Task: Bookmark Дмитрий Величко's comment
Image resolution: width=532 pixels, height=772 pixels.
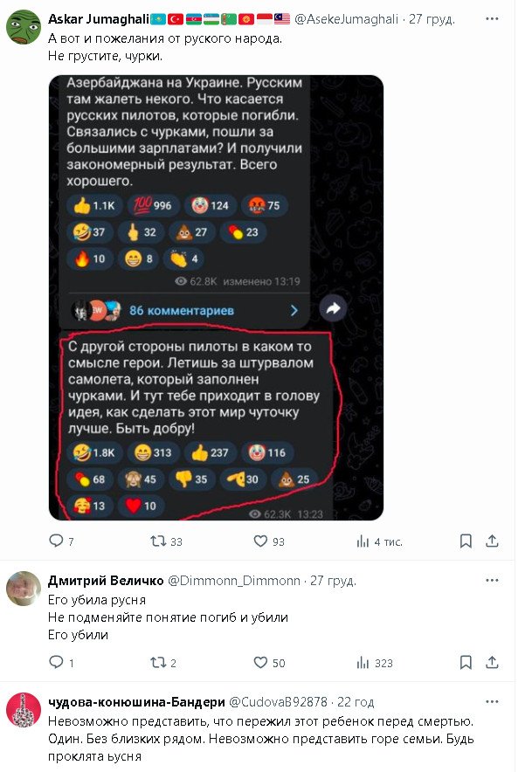Action: pyautogui.click(x=466, y=663)
